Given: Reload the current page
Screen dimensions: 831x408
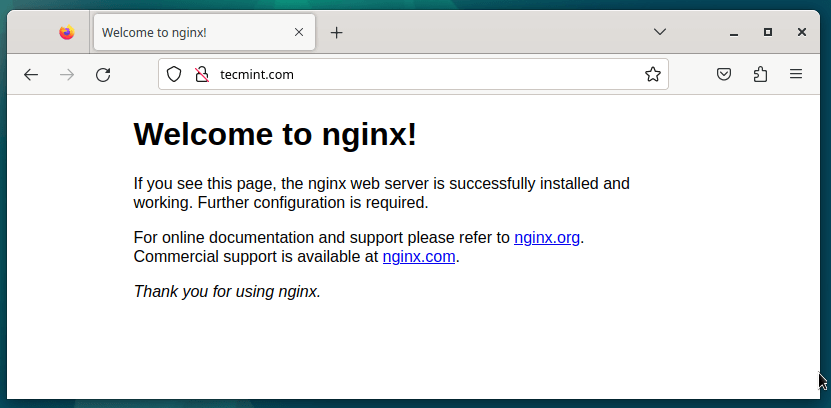Looking at the screenshot, I should 103,75.
